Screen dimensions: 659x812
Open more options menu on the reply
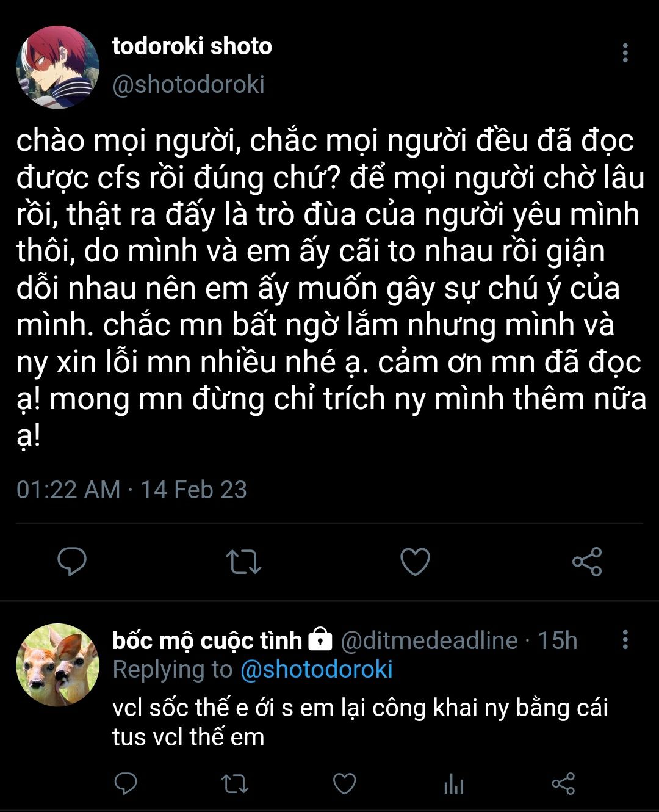tap(625, 639)
